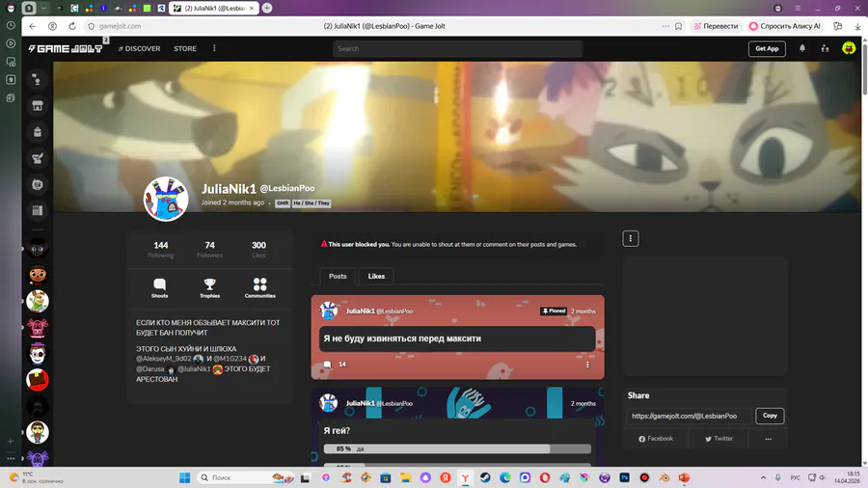Open the sidebar library icon
The height and width of the screenshot is (488, 868).
tap(37, 210)
